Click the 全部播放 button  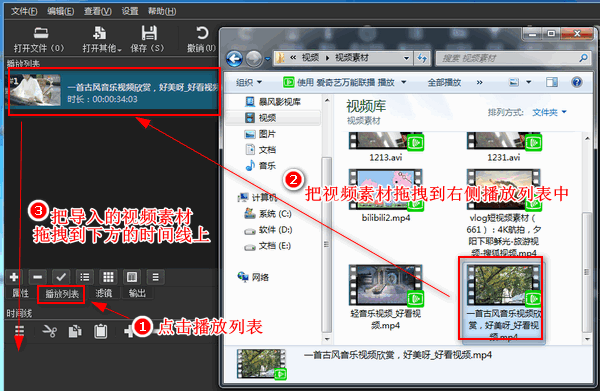444,82
